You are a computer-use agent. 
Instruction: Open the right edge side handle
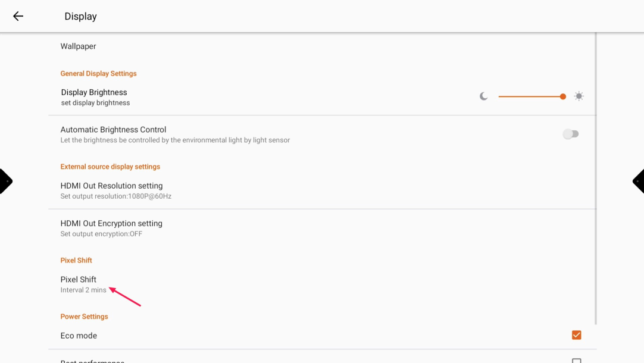(x=639, y=181)
